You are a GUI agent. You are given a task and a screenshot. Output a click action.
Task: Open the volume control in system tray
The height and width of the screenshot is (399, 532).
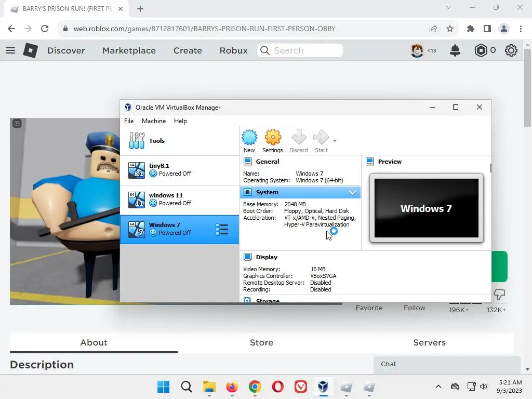(484, 387)
